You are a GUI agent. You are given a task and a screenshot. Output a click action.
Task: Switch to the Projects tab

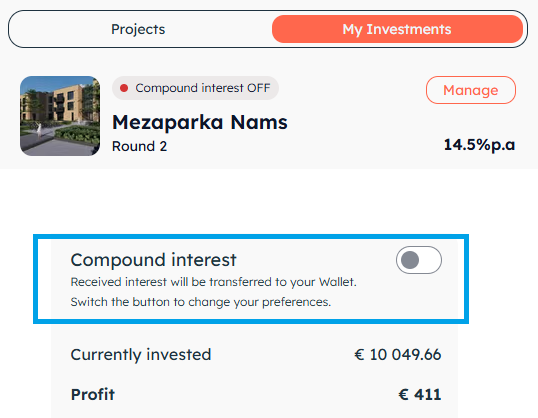pyautogui.click(x=138, y=29)
